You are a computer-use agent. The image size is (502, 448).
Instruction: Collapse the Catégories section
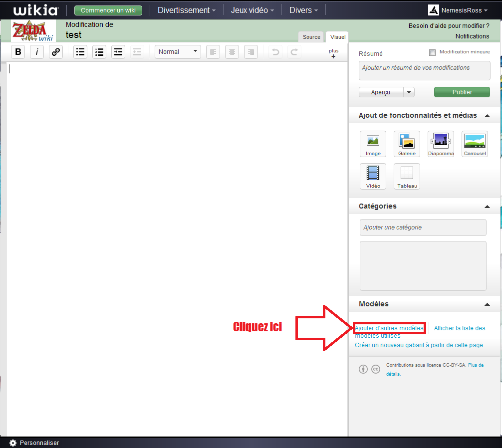pos(487,207)
